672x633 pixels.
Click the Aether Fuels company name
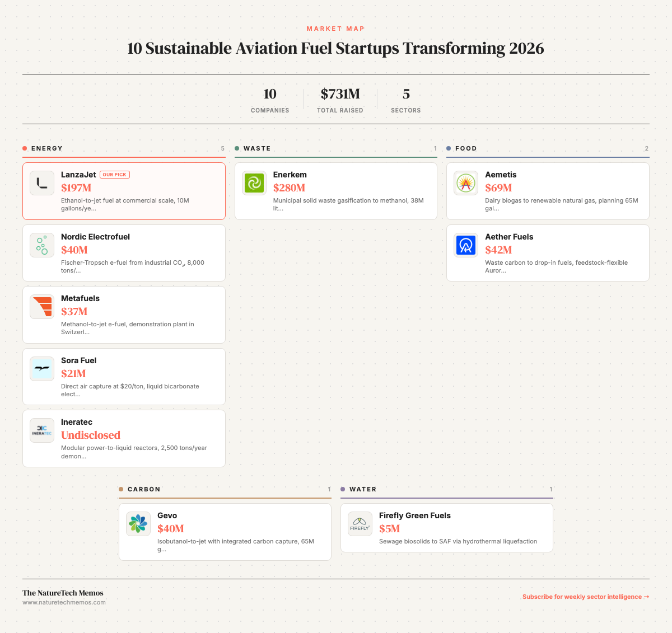pos(509,237)
